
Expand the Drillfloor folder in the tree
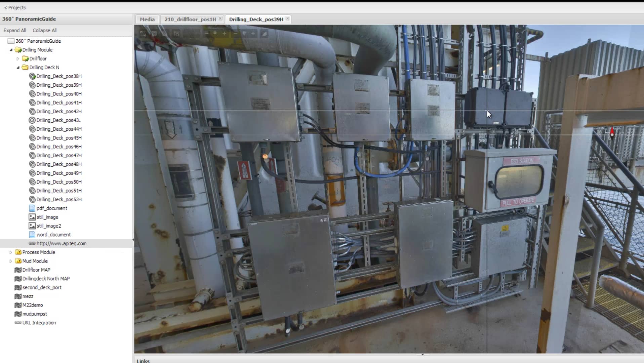click(x=18, y=58)
